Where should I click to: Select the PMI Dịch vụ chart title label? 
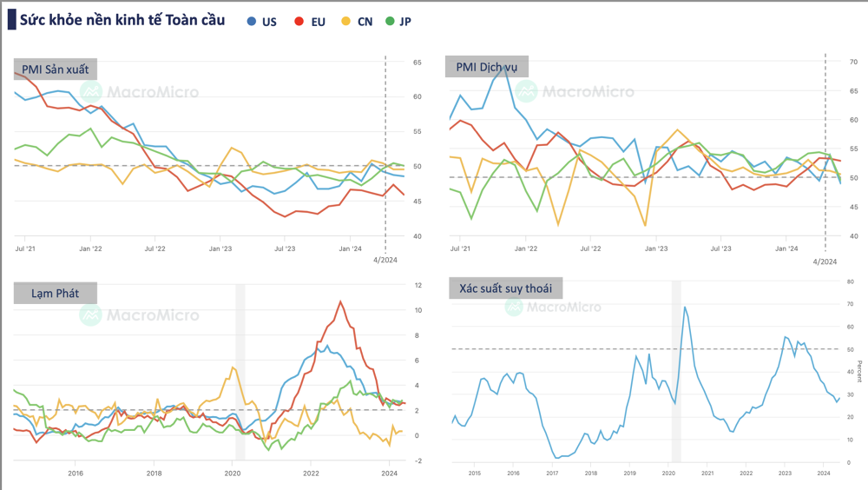[486, 67]
